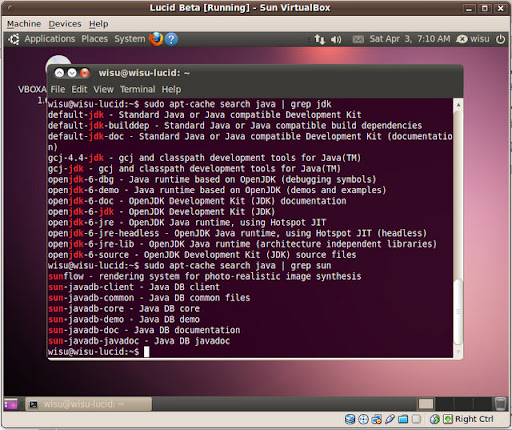Click the openjdk-6-jdk output line
This screenshot has height=430, width=512.
161,212
